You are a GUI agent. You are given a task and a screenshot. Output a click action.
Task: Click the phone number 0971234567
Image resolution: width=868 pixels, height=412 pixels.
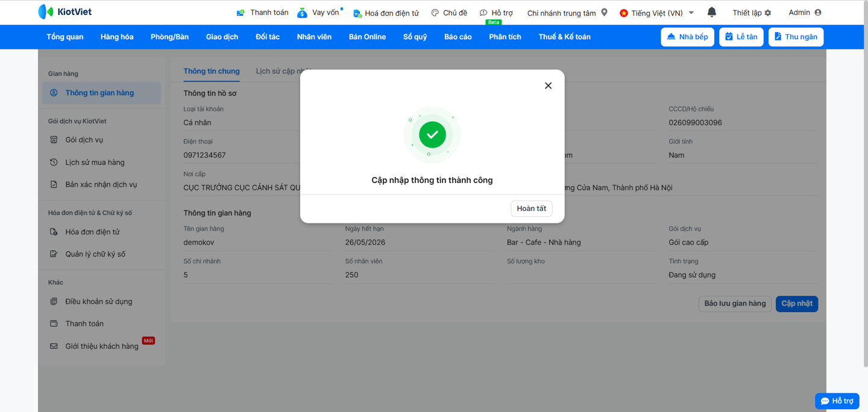click(204, 155)
